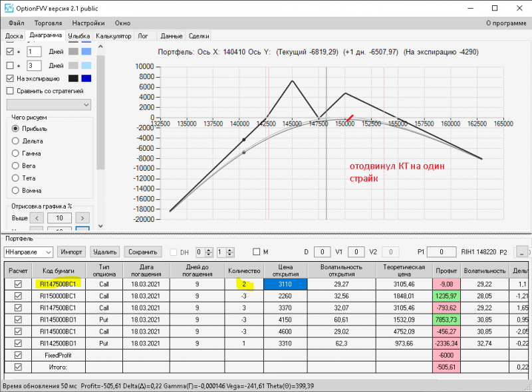Pick the light gray swatch for +3 Дней
532x392 pixels.
(x=73, y=65)
